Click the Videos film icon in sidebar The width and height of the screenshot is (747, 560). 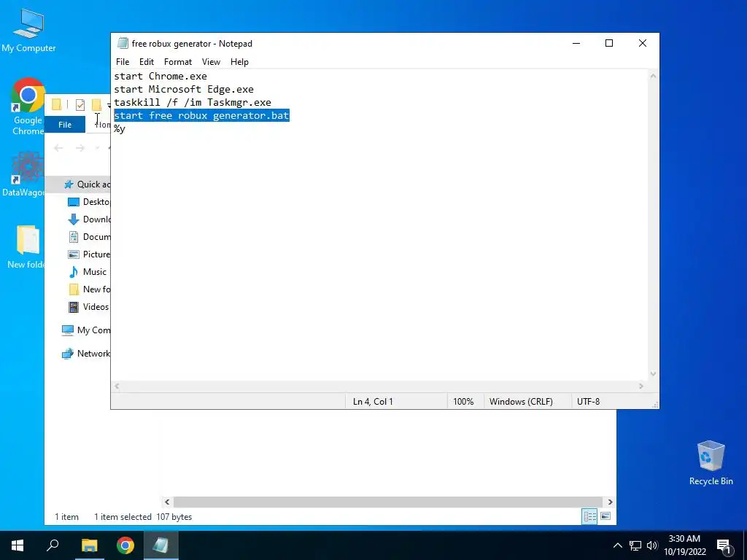[x=74, y=307]
